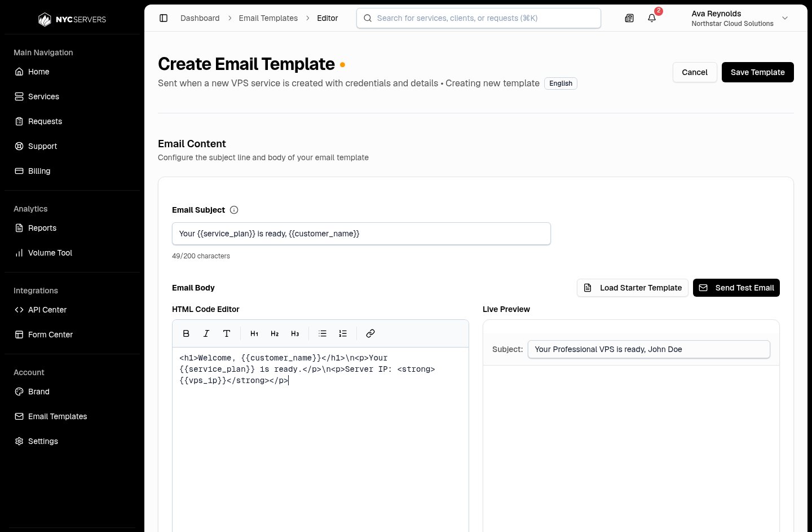Click the Email Subject info icon
This screenshot has height=532, width=812.
(234, 210)
